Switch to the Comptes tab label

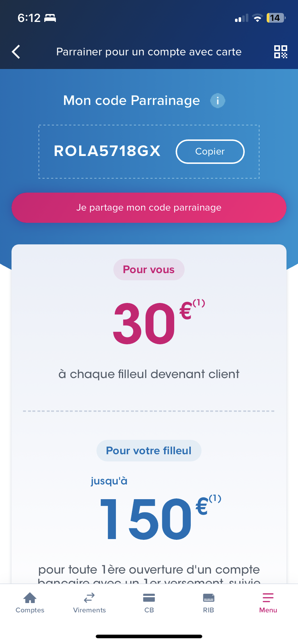(30, 610)
